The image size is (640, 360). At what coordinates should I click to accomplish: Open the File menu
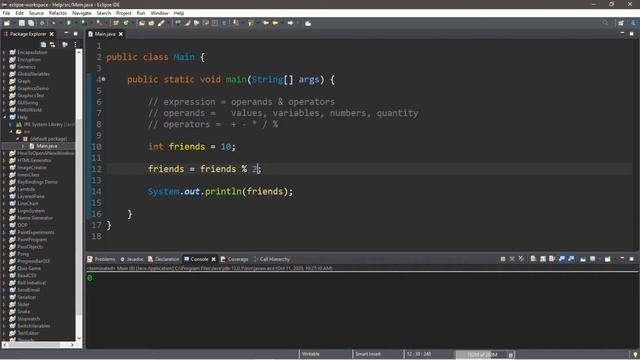point(6,13)
